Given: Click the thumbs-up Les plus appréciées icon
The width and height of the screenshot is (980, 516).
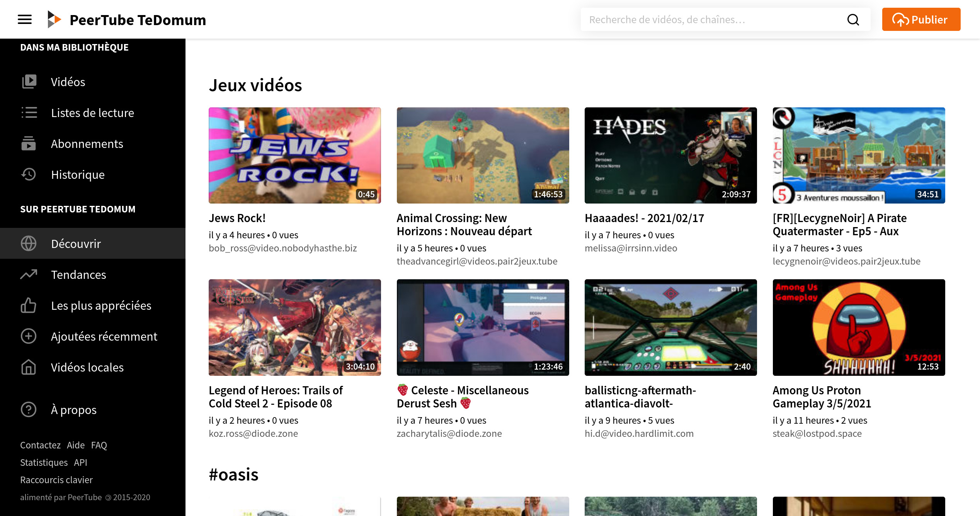Looking at the screenshot, I should click(x=29, y=305).
